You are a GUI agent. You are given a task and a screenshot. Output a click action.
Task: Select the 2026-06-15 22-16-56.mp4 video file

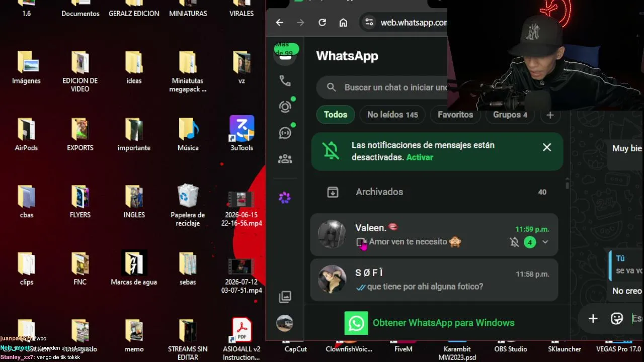242,209
